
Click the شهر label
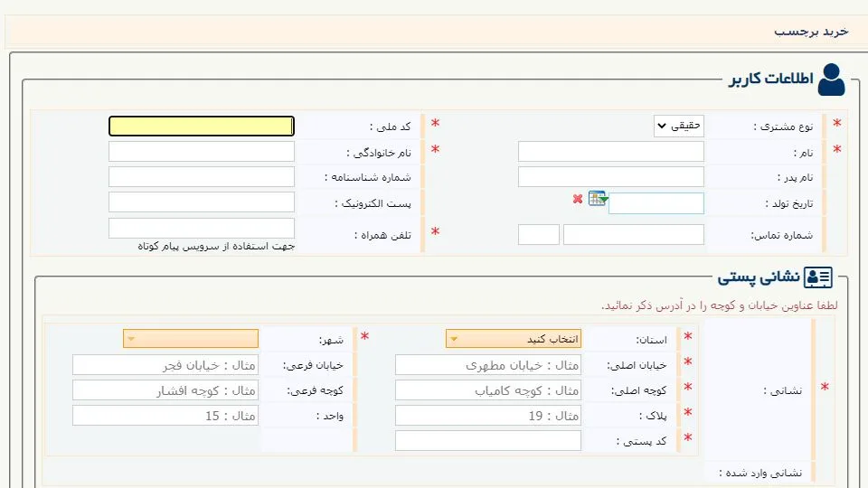(x=331, y=340)
